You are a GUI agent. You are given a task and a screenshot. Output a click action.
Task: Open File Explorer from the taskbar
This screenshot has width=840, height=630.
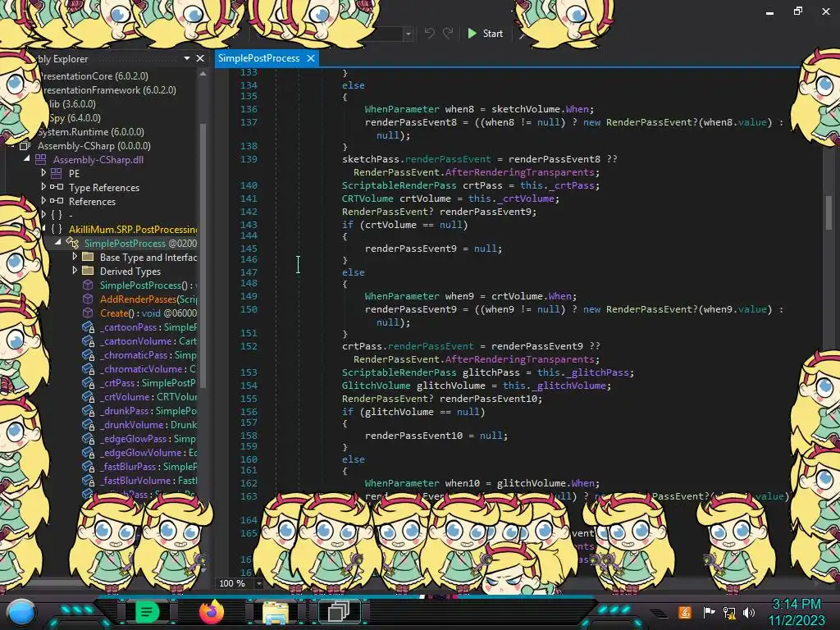[x=276, y=612]
